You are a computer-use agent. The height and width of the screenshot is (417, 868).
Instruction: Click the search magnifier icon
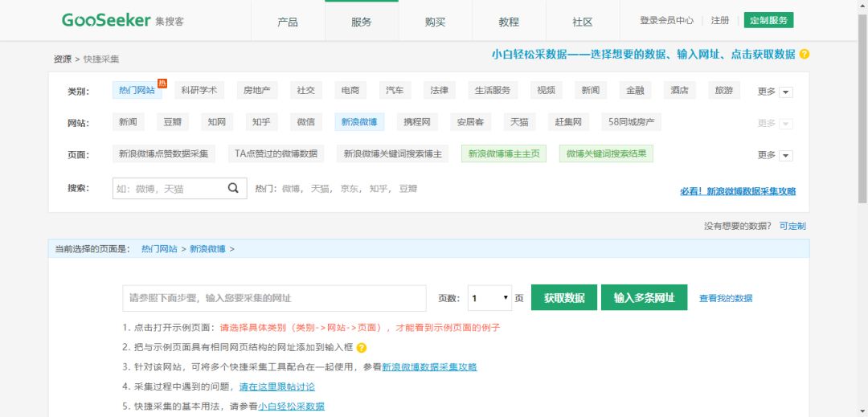234,188
